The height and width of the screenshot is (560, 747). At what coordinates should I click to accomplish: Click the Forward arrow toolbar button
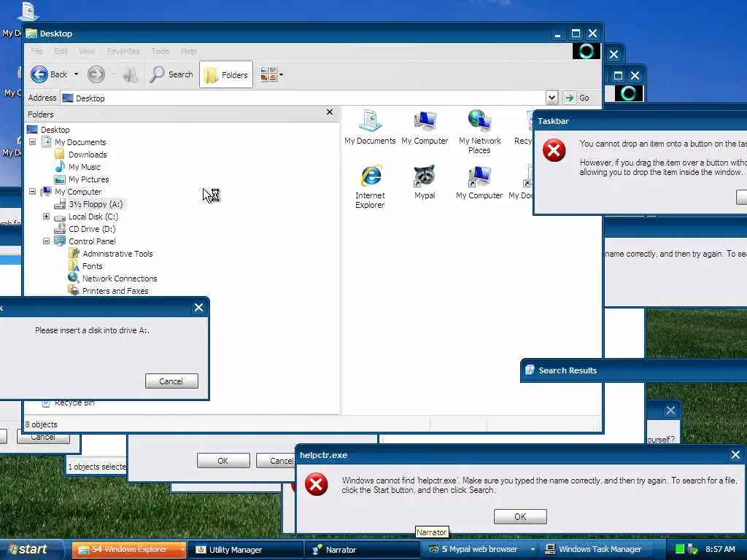96,74
